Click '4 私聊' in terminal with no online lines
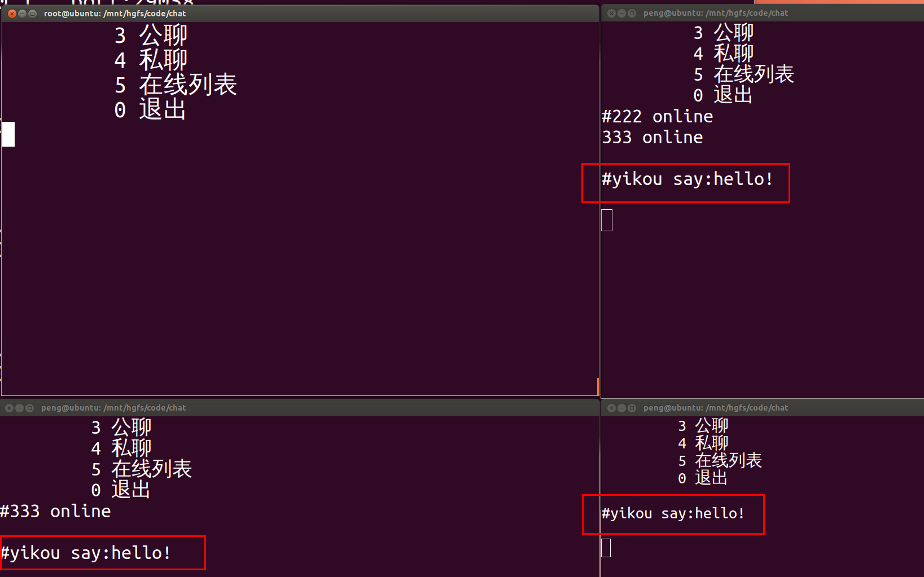Screen dimensions: 924x577 [703, 443]
